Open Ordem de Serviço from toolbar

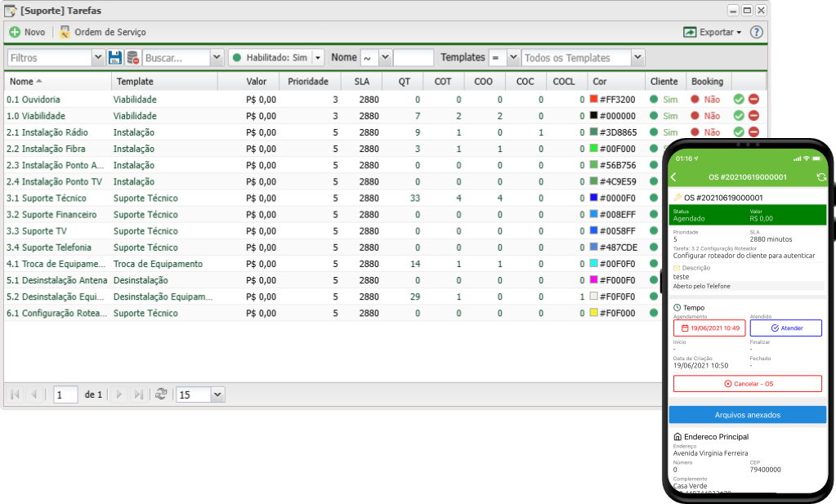65,32
